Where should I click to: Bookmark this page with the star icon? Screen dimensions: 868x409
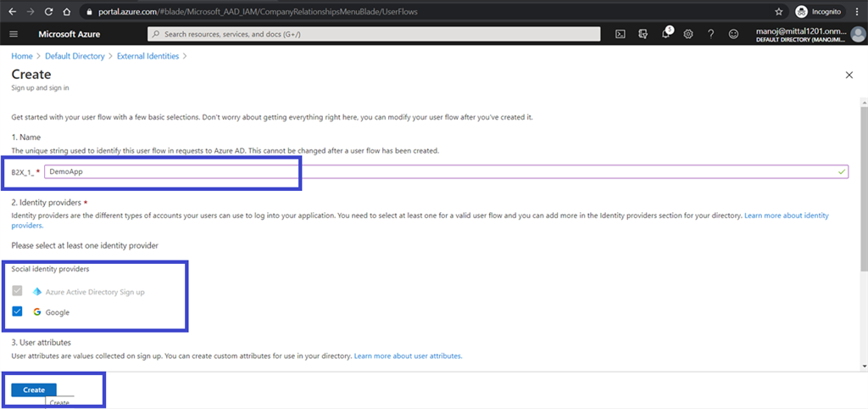(x=779, y=12)
